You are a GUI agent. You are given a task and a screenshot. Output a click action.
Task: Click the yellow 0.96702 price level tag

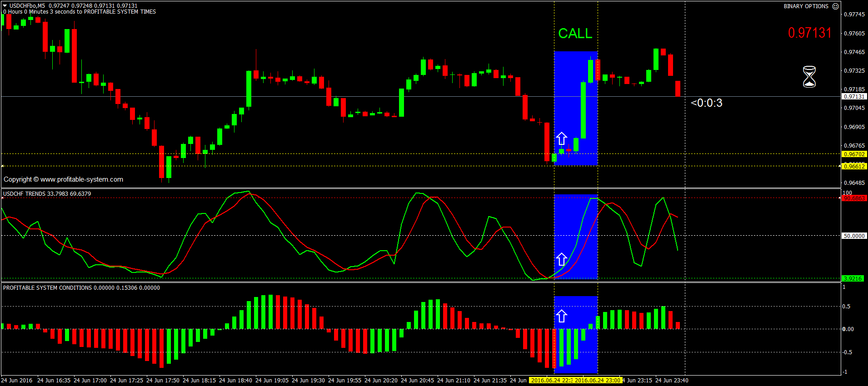click(854, 154)
